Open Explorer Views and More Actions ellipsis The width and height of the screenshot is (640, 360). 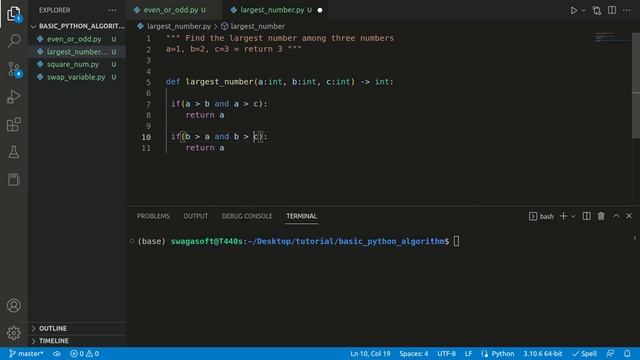pyautogui.click(x=112, y=10)
